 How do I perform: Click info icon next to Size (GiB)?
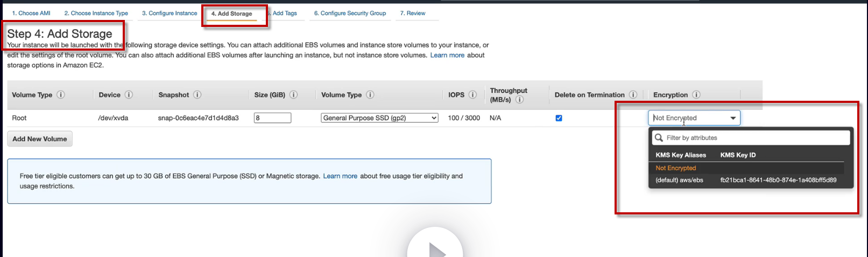[x=294, y=95]
